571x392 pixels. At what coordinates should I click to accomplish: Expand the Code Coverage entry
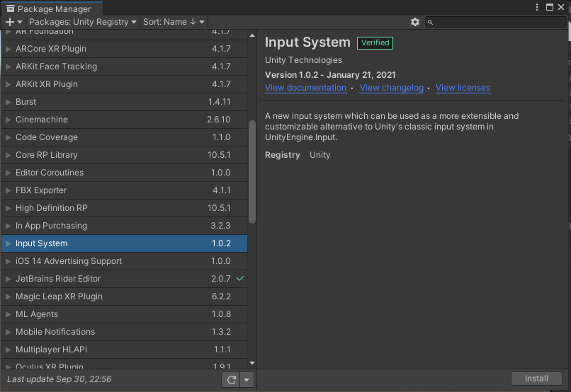tap(8, 137)
